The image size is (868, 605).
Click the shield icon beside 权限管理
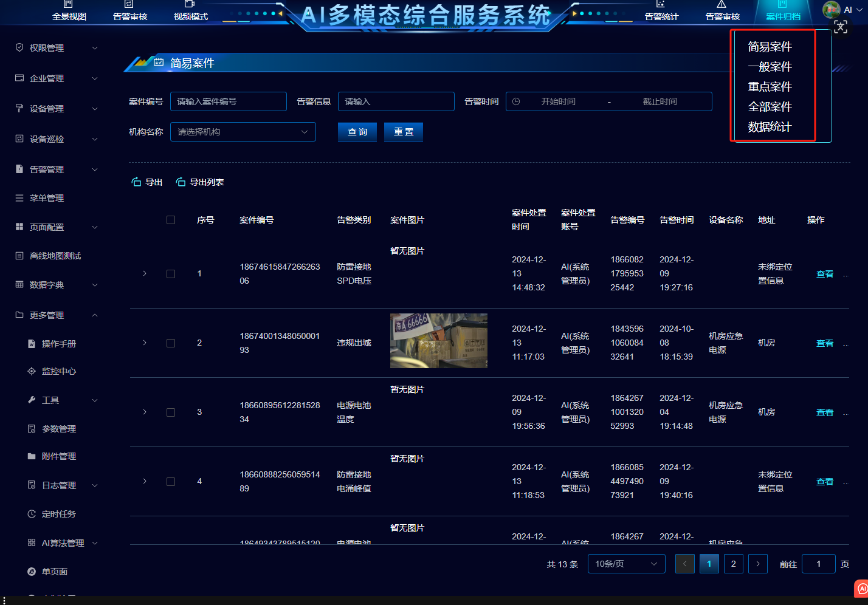[x=19, y=47]
